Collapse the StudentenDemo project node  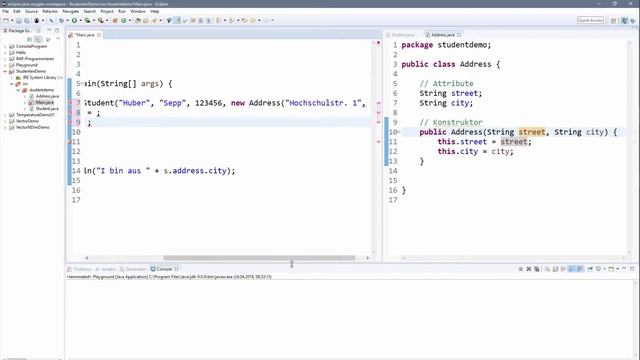point(5,71)
